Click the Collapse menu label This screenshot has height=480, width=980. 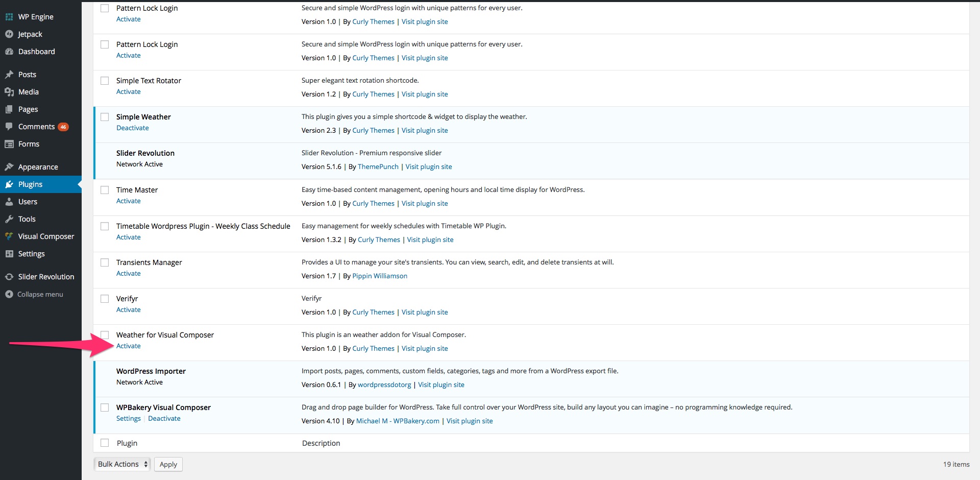40,294
